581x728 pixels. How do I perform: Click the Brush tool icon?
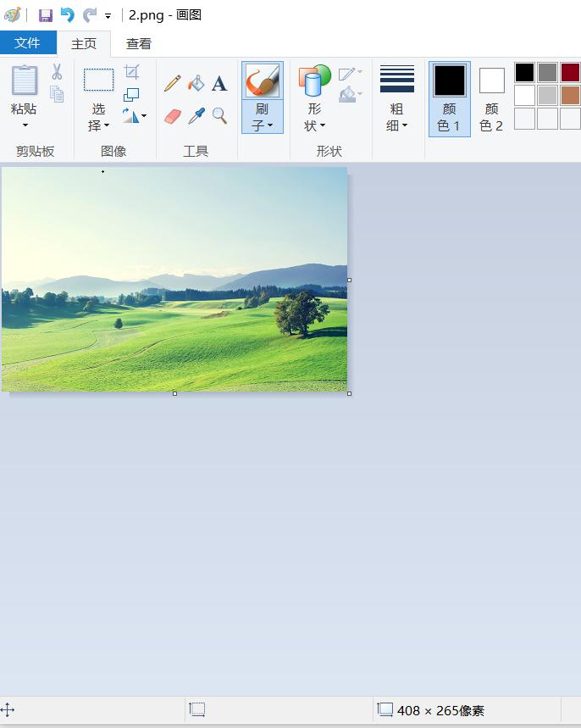click(x=263, y=81)
